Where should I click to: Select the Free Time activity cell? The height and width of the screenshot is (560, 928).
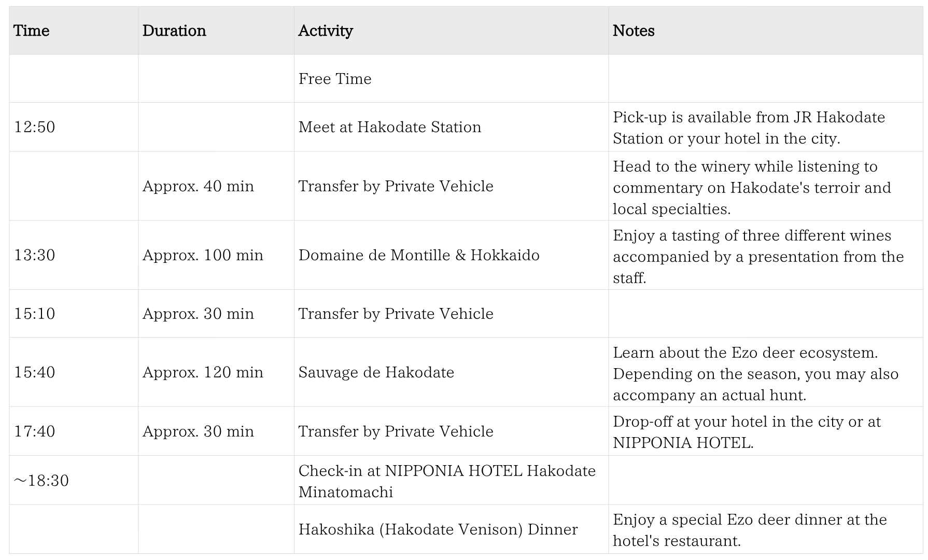pos(335,79)
